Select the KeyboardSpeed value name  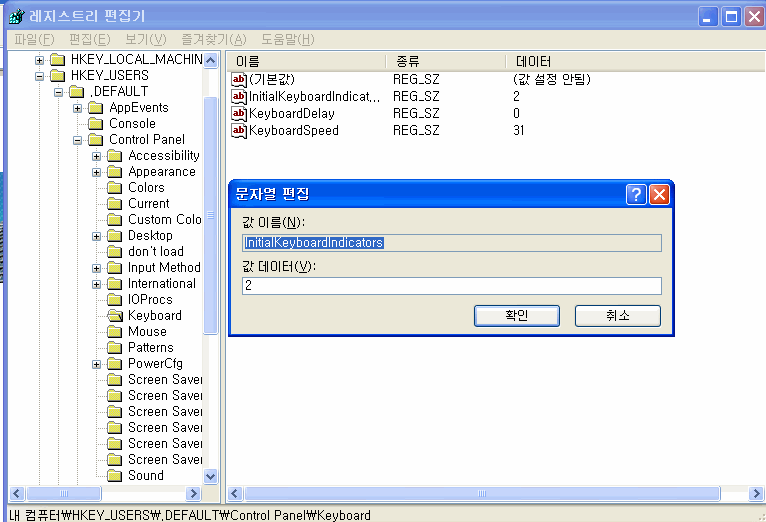(294, 131)
